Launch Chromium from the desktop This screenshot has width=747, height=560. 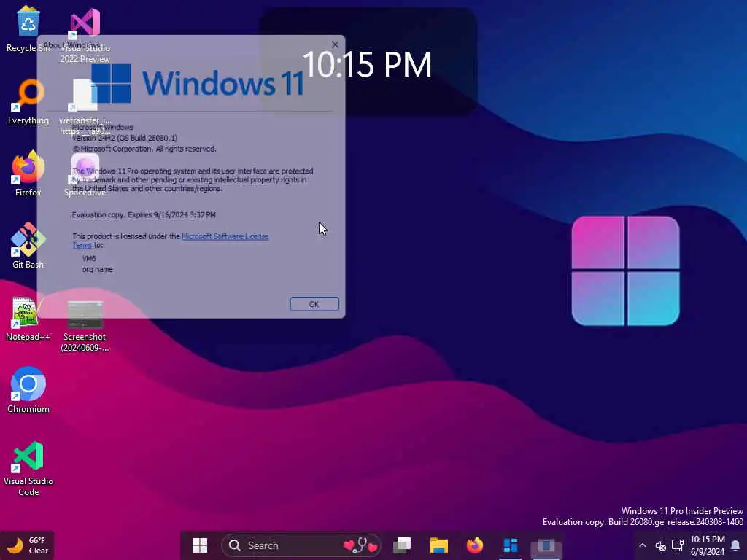[x=28, y=389]
